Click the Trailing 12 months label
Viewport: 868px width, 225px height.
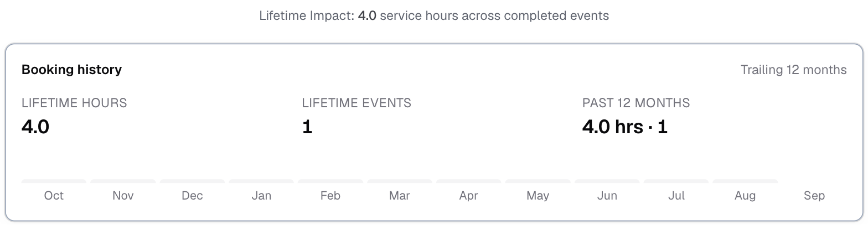(x=794, y=70)
